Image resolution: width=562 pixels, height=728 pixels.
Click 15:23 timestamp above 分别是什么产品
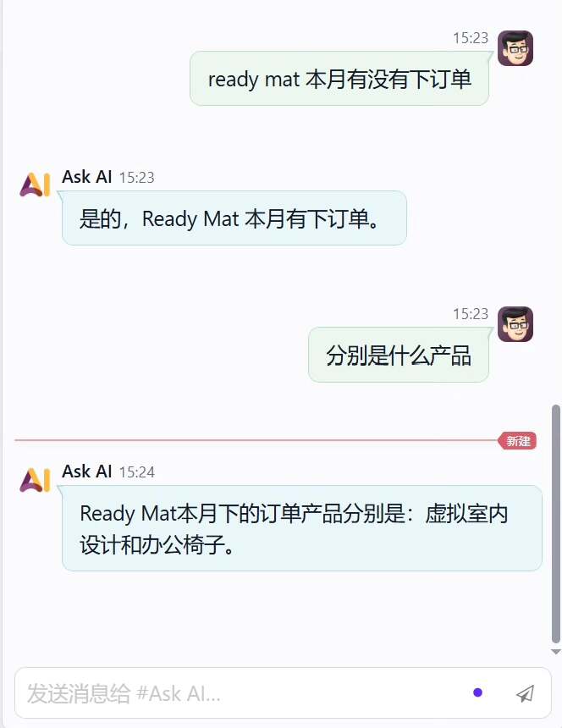pyautogui.click(x=471, y=314)
